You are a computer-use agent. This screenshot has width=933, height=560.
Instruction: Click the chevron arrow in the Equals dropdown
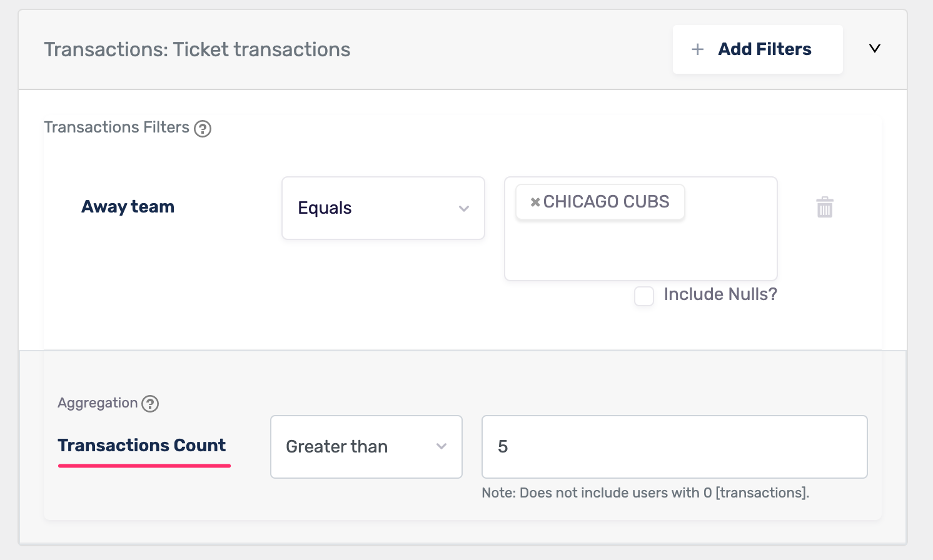[464, 209]
